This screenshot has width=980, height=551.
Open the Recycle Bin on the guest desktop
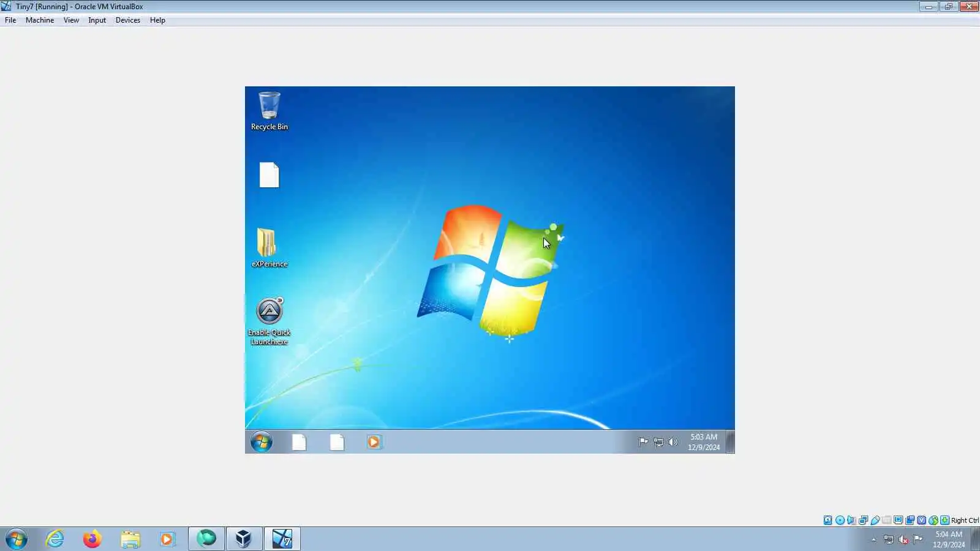[x=269, y=111]
